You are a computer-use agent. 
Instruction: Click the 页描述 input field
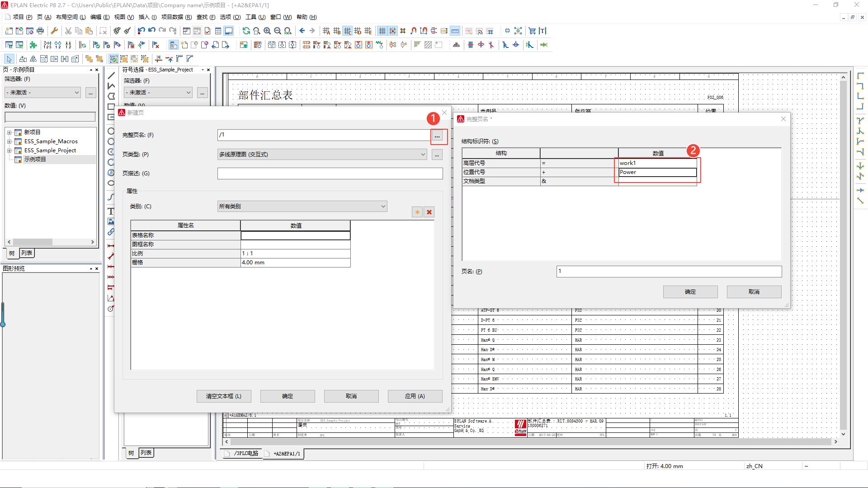point(330,174)
